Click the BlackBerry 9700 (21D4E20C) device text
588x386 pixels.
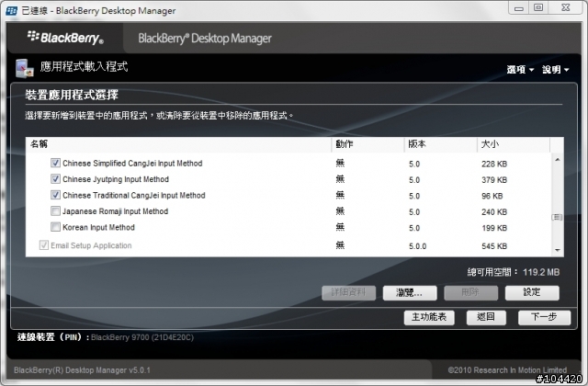point(142,337)
